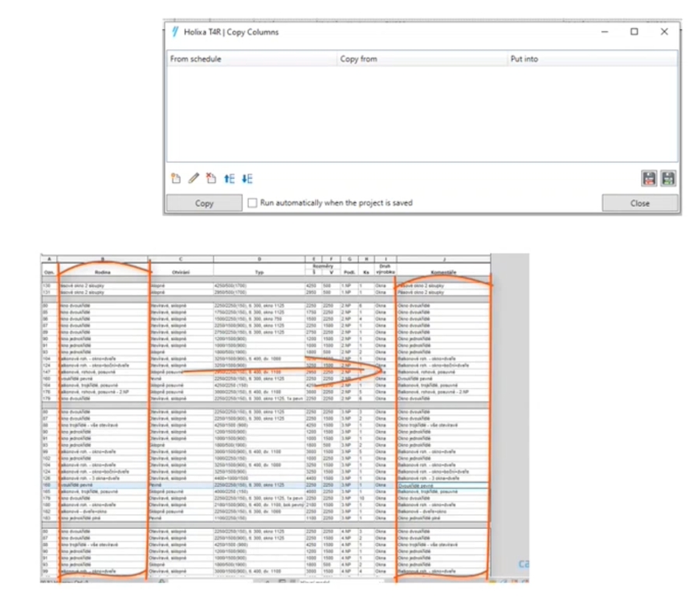Click the delete row icon with red X
Viewport: 700px width, 606px height.
tap(211, 178)
